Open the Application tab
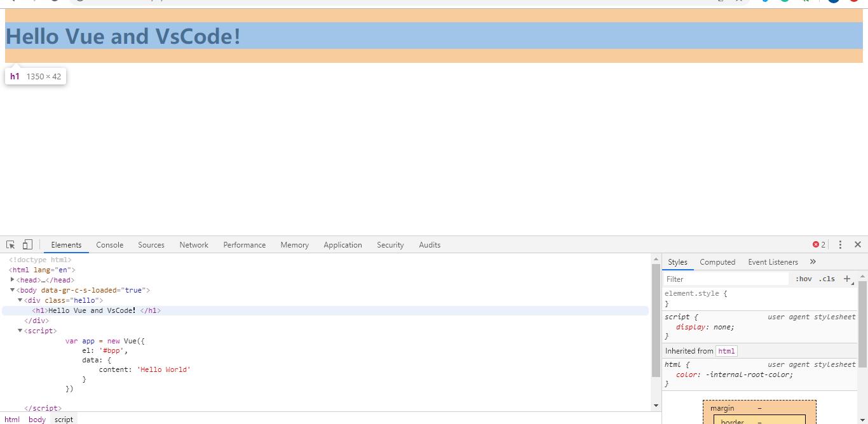868x424 pixels. click(x=342, y=245)
